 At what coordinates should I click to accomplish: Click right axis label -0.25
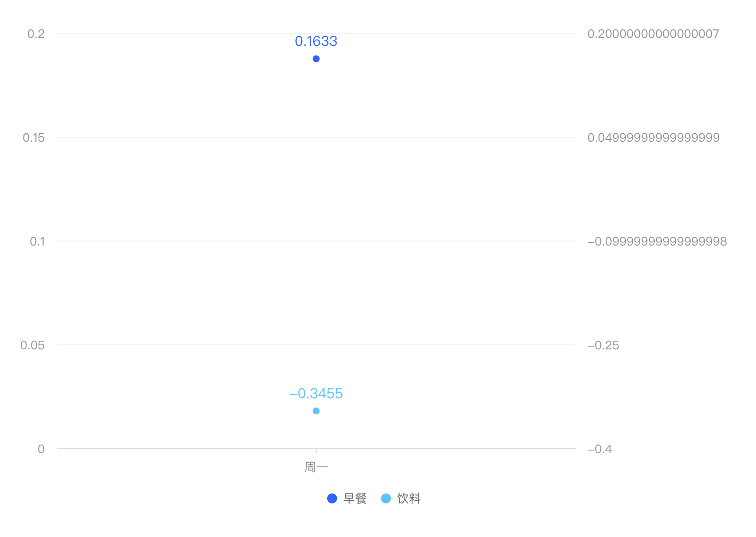pyautogui.click(x=603, y=345)
